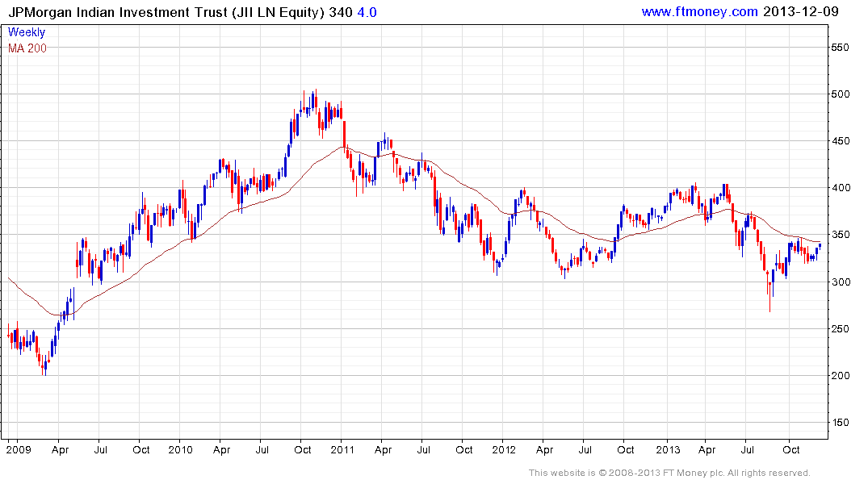
Task: Click the MA 200 legend label
Action: pos(27,48)
